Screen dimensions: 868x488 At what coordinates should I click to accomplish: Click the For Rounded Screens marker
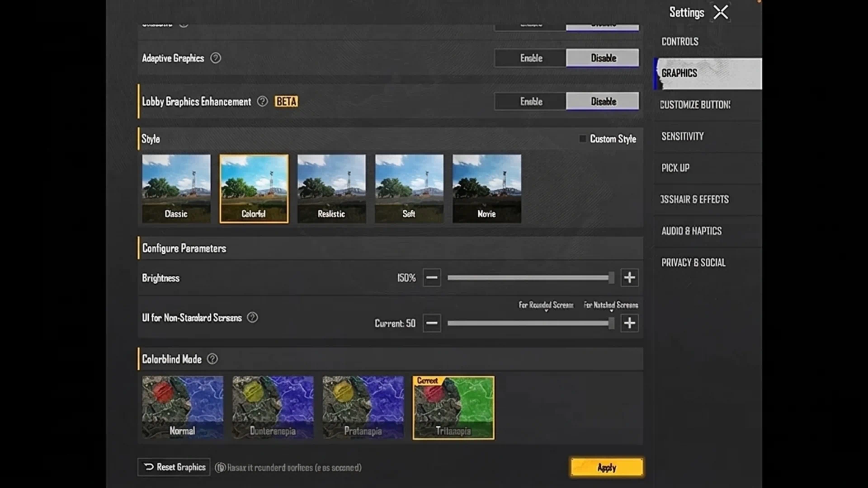point(546,305)
